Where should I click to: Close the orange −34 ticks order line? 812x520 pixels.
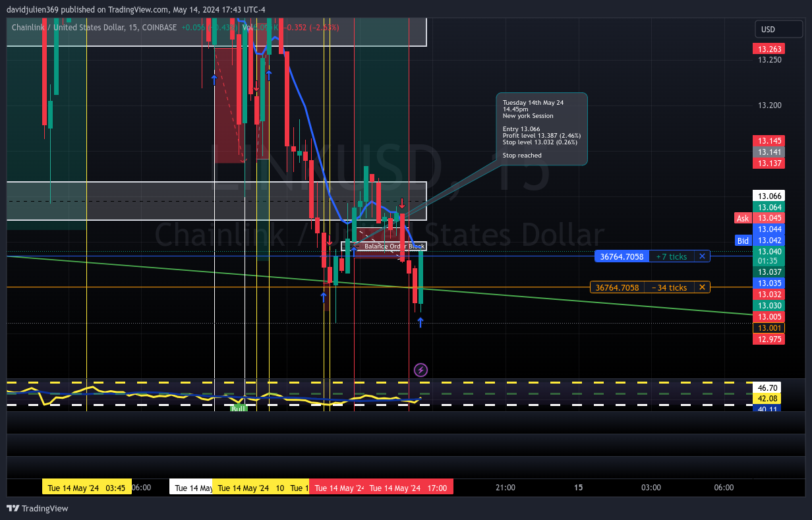click(702, 287)
